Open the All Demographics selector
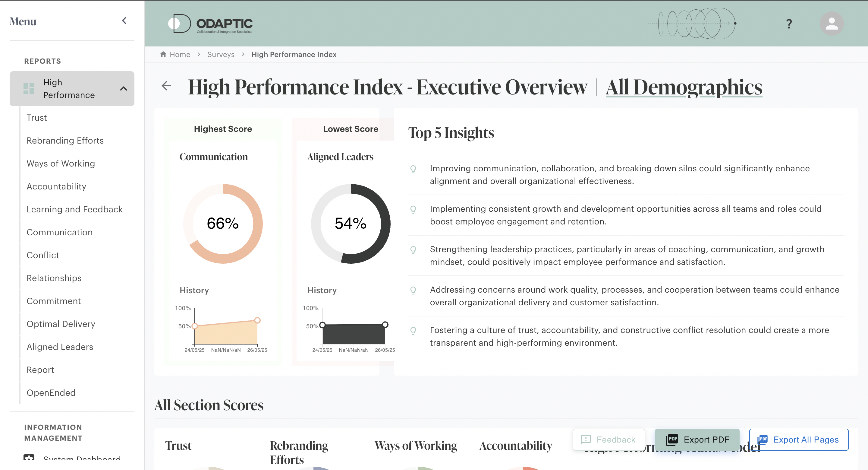The height and width of the screenshot is (470, 868). coord(684,87)
